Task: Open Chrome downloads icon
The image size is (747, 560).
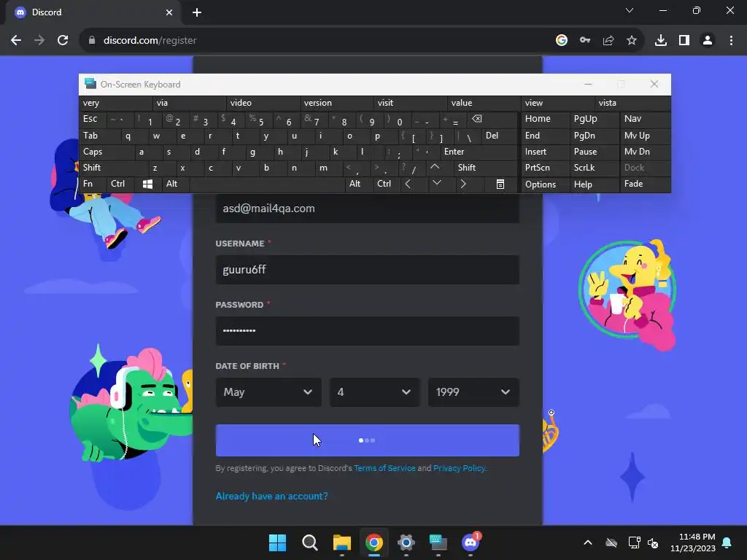Action: (660, 41)
